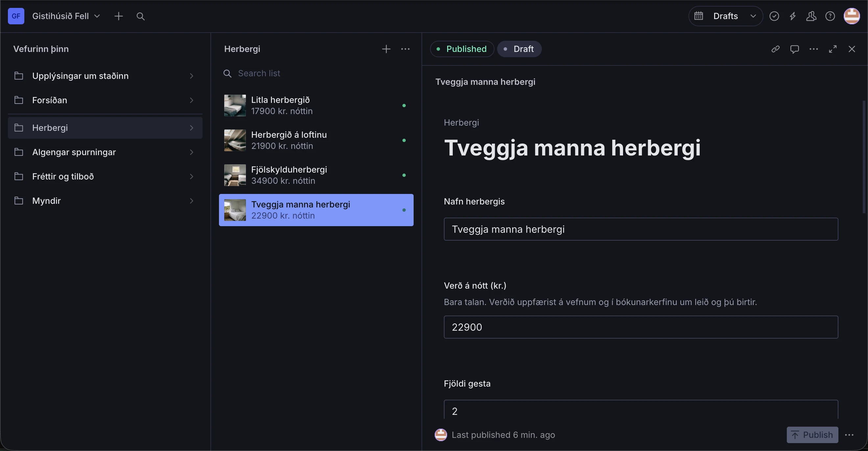The image size is (868, 451).
Task: Click the lightning bolt activity icon
Action: [792, 16]
